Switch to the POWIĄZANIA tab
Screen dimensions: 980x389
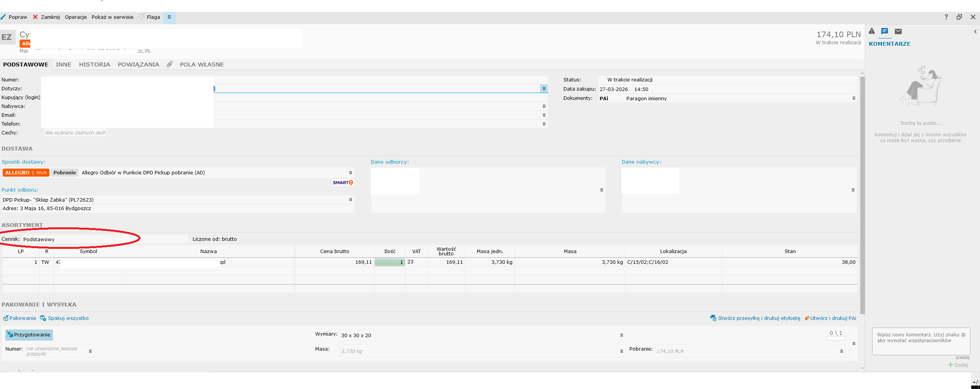click(138, 65)
